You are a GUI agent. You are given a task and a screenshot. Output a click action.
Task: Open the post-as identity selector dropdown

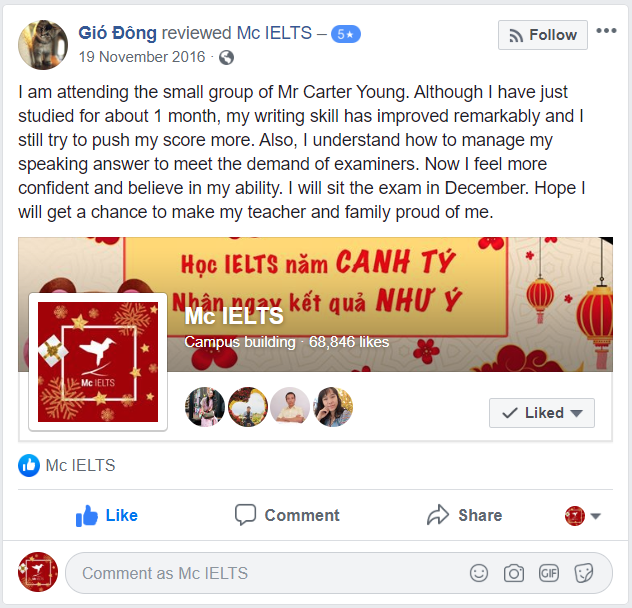click(x=583, y=516)
